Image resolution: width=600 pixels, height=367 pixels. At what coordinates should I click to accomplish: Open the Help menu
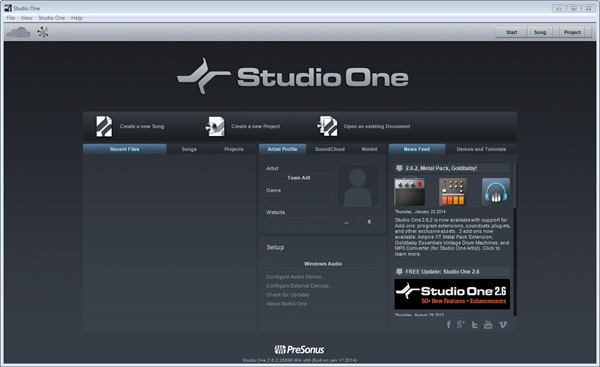(x=77, y=18)
